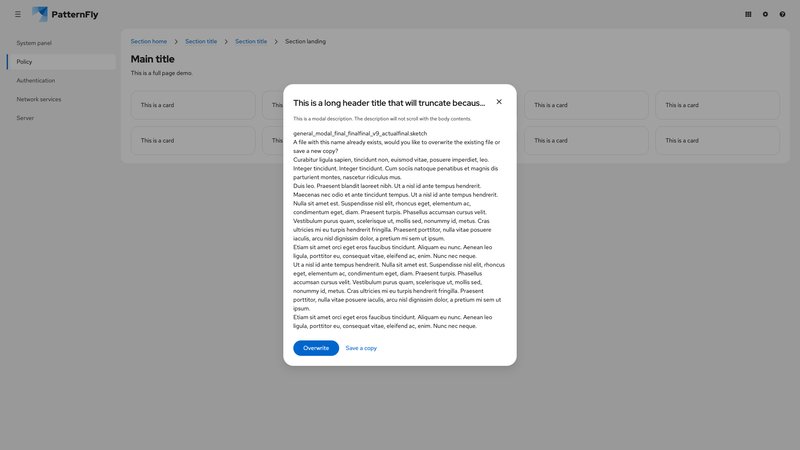Click the filename general_modal_final_finalfinal_v9_actualfinal.sketch
This screenshot has width=800, height=450.
(x=360, y=133)
